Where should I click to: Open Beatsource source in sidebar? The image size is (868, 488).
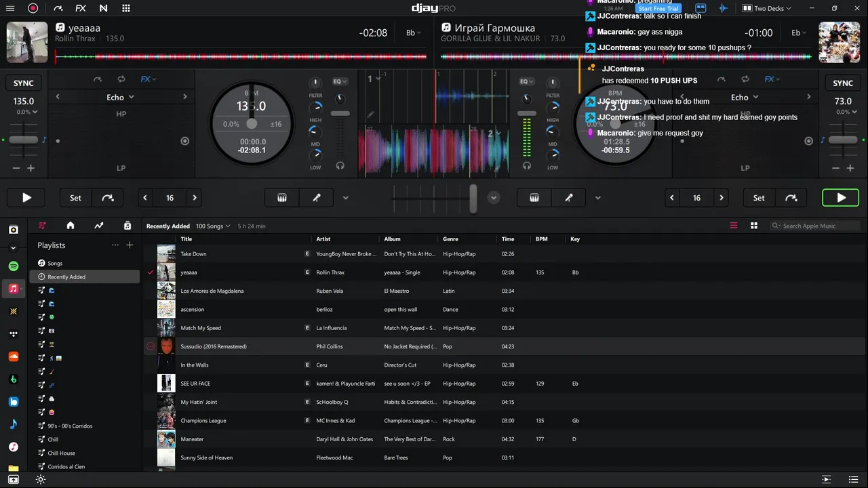pyautogui.click(x=14, y=401)
